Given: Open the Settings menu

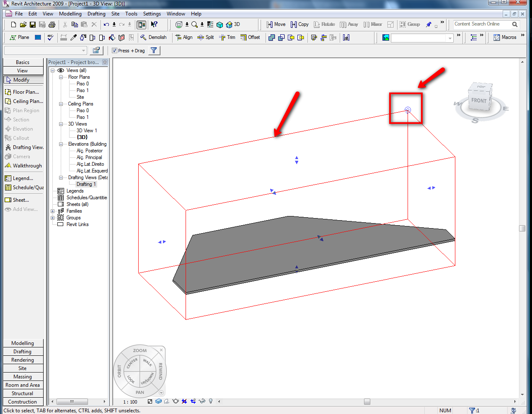Looking at the screenshot, I should (152, 14).
